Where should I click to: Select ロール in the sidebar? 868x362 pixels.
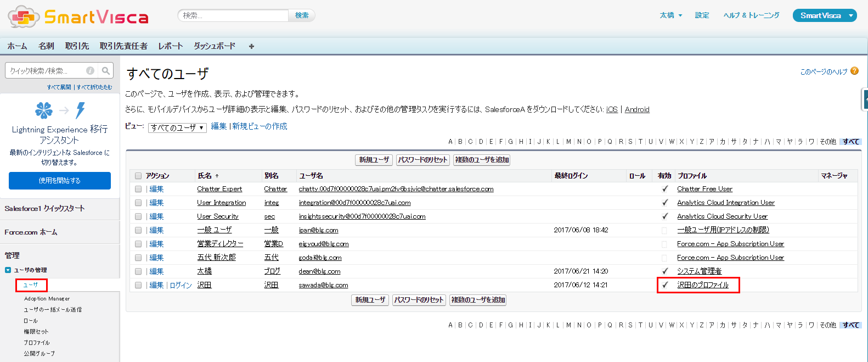point(31,321)
